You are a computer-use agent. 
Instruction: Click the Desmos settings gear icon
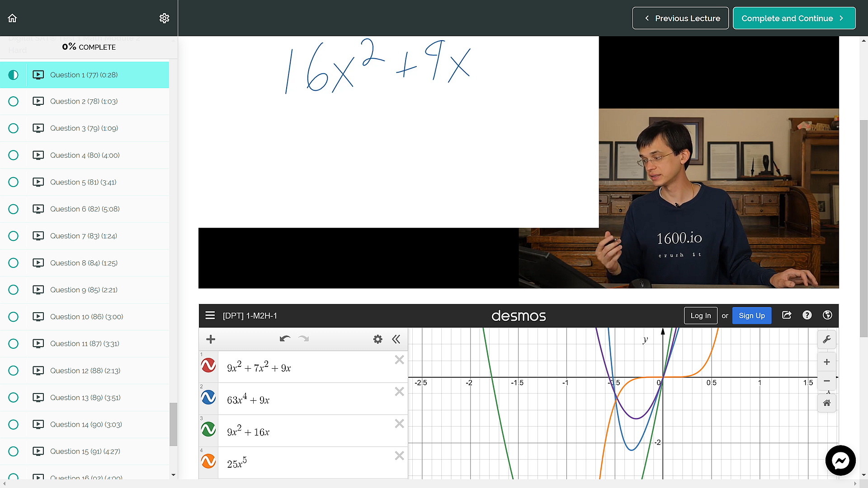click(377, 339)
